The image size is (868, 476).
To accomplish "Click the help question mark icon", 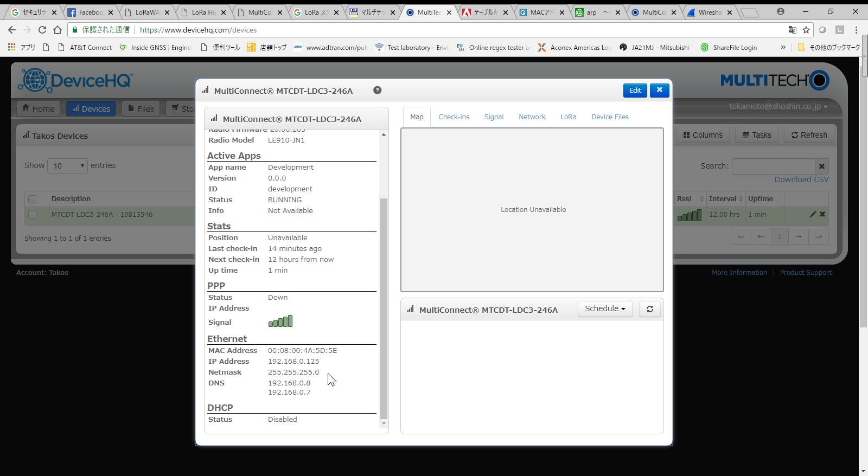I will tap(378, 90).
